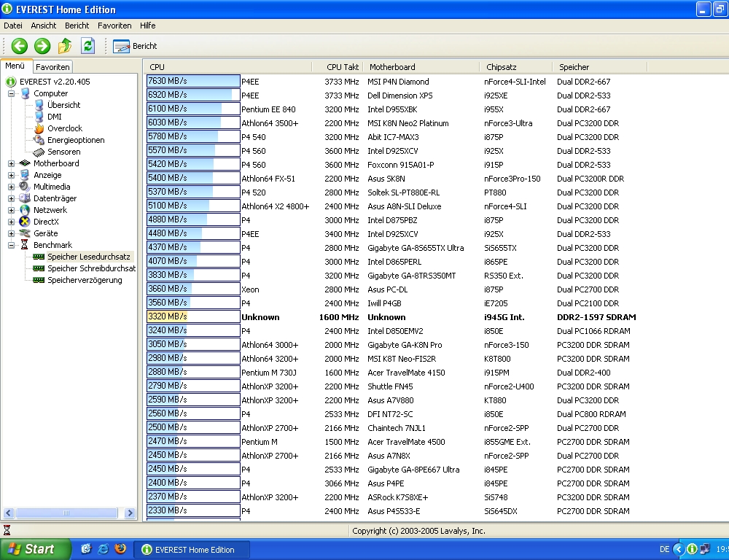Viewport: 729px width, 560px height.
Task: Expand the Multimedia tree node
Action: point(11,187)
